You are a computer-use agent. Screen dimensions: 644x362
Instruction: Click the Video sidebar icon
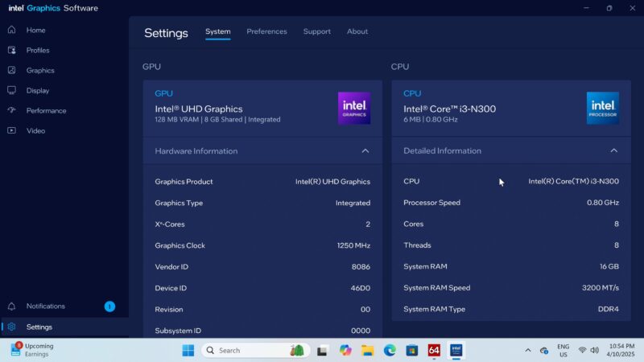coord(11,130)
